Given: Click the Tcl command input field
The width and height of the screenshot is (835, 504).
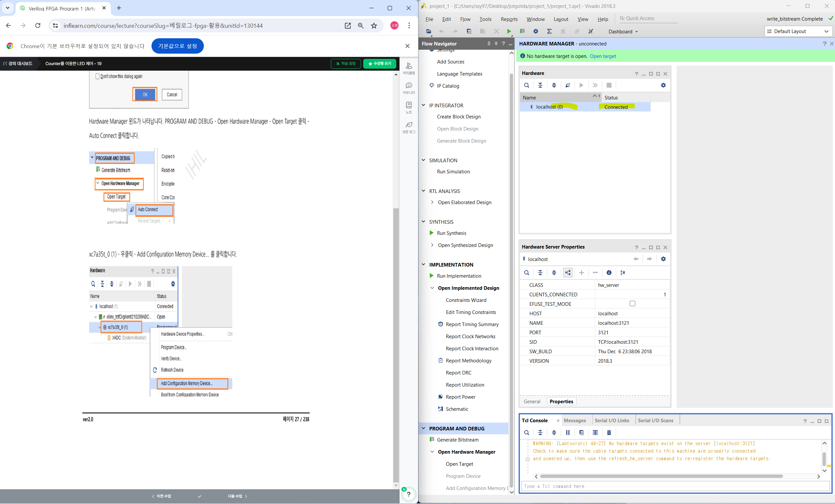Looking at the screenshot, I should click(x=675, y=486).
